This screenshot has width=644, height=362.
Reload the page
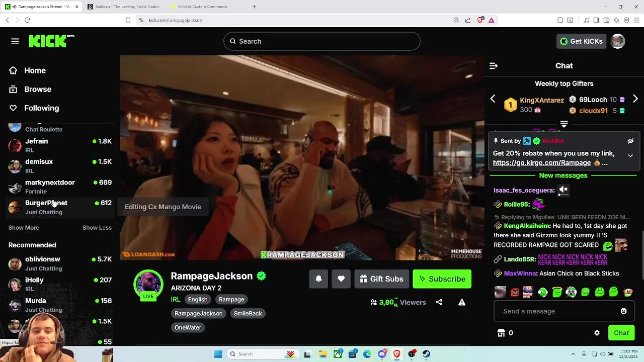coord(27,20)
